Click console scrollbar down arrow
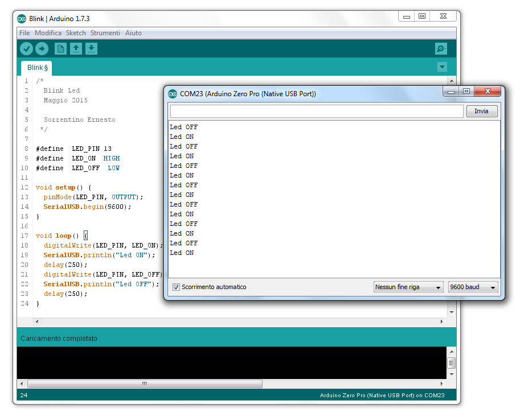The height and width of the screenshot is (420, 520). (451, 374)
